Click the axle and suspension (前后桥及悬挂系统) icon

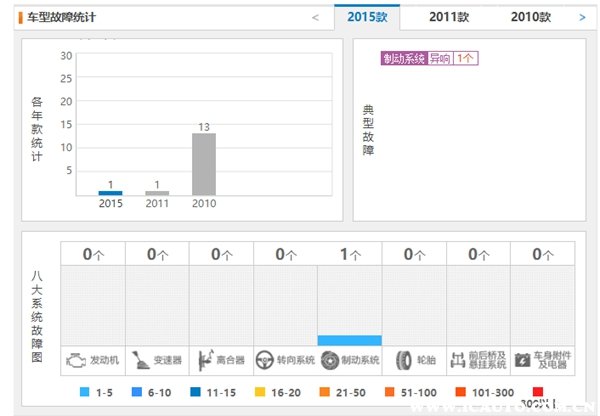[459, 360]
